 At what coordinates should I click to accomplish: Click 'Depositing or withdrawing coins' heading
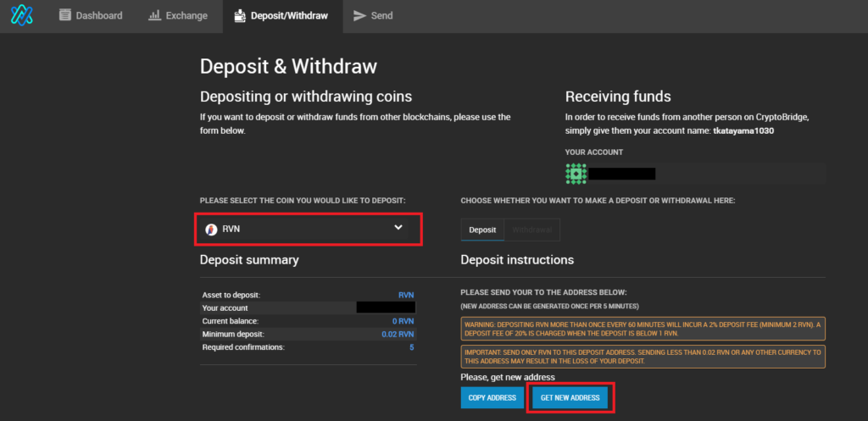(305, 97)
